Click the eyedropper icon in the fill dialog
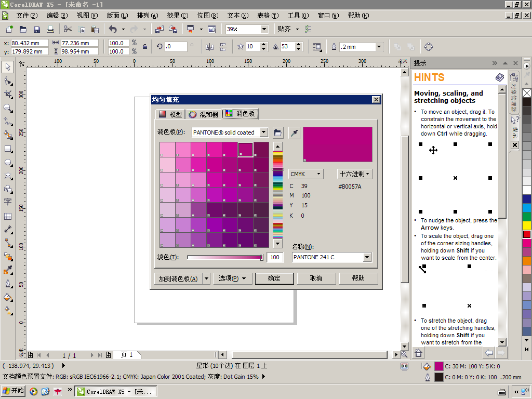532x399 pixels. (x=294, y=132)
